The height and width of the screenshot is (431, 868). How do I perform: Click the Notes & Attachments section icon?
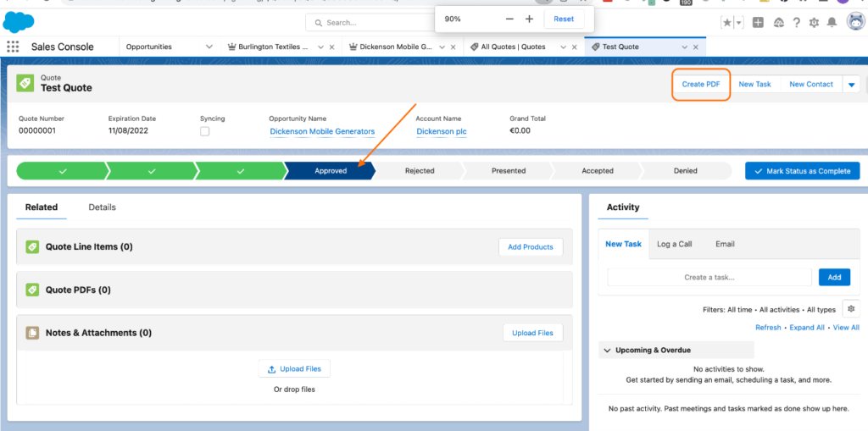pos(32,333)
